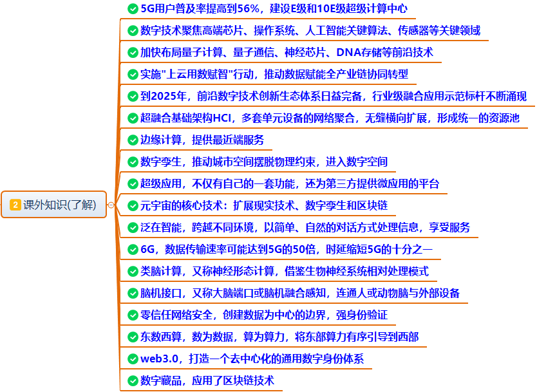Select topic 数字藏品，应用了区块链技术
The width and height of the screenshot is (537, 392).
point(207,380)
